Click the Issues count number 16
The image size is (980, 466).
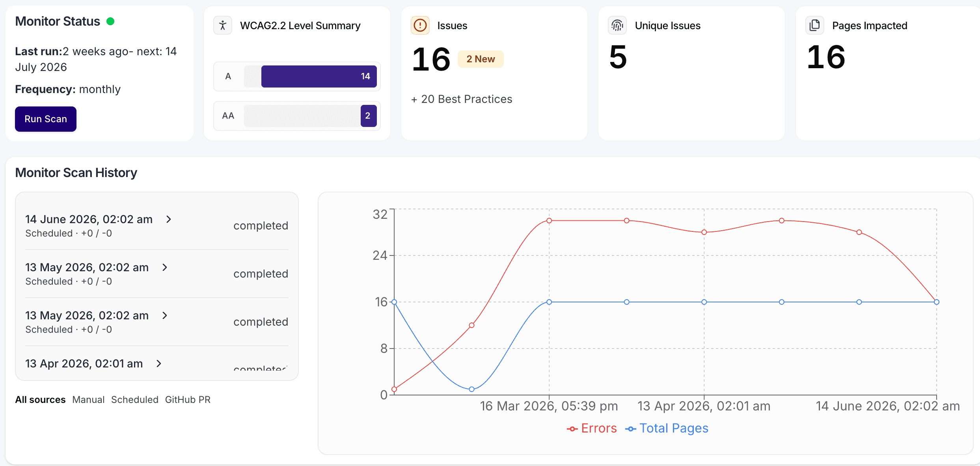(431, 60)
